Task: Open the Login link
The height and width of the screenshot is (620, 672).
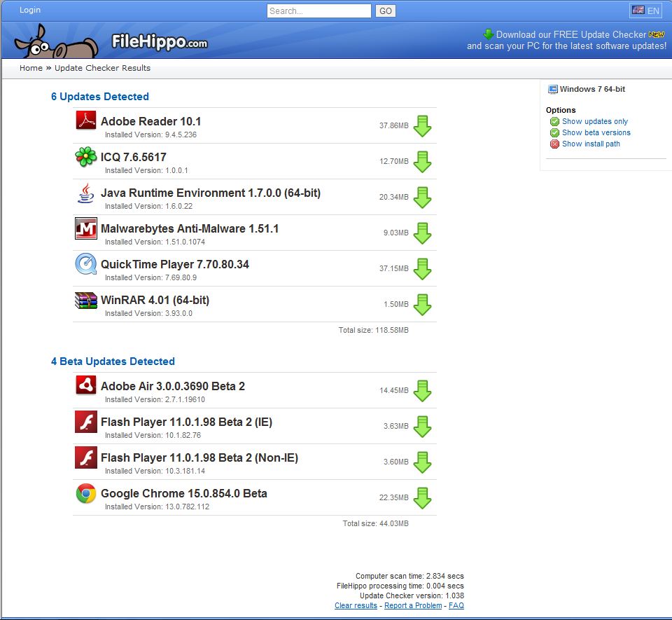Action: 30,9
